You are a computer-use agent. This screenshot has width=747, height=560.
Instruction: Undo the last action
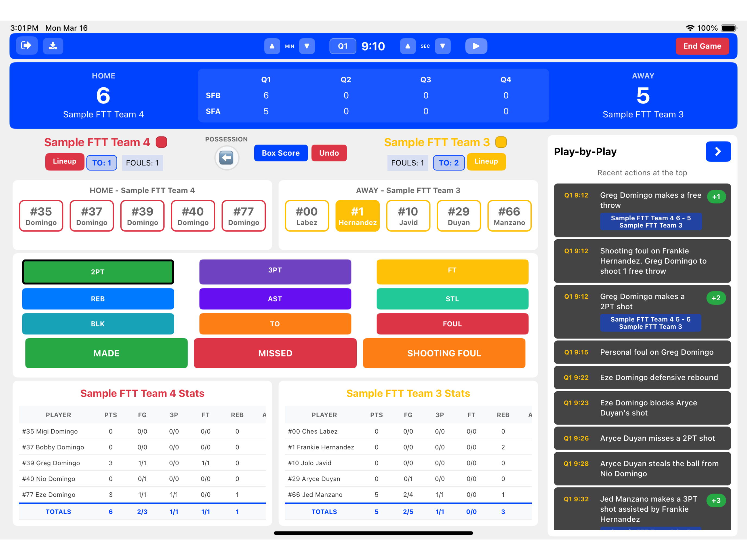tap(329, 153)
